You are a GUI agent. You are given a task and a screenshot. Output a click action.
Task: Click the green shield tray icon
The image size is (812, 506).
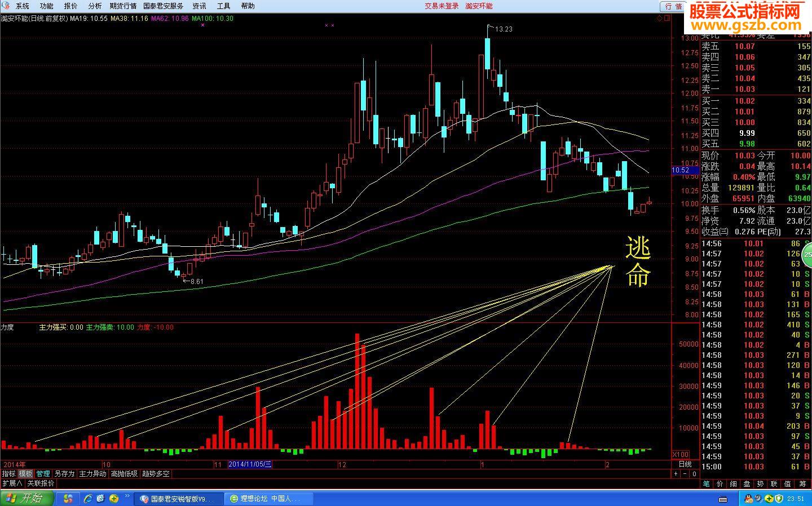coord(779,499)
